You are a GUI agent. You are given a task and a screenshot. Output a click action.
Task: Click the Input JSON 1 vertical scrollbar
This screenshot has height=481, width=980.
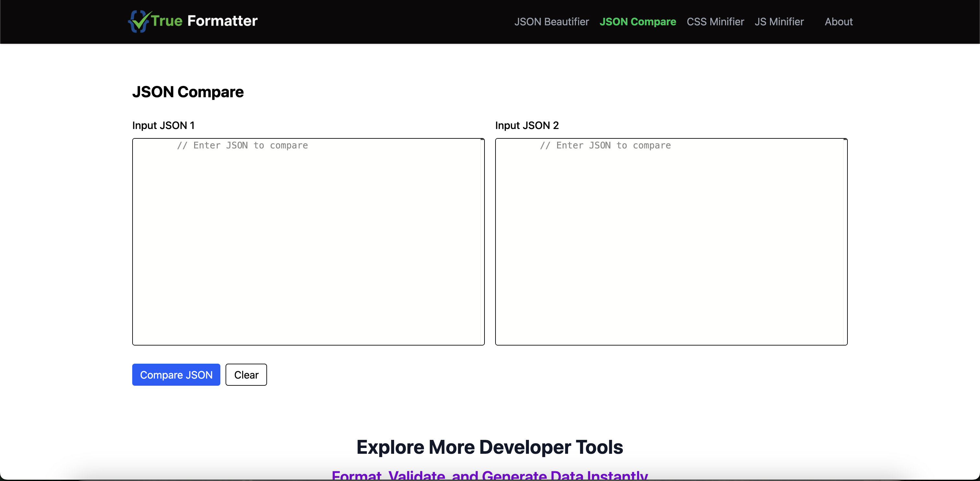(x=482, y=242)
